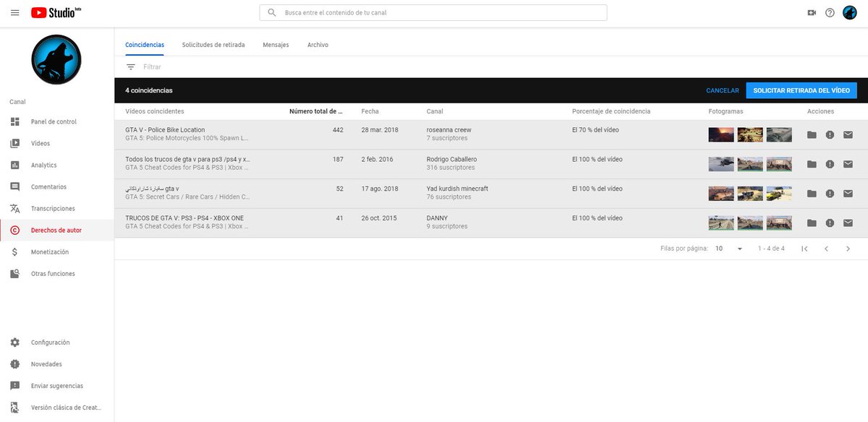The height and width of the screenshot is (422, 868).
Task: Sort by Número total column header
Action: click(x=316, y=111)
